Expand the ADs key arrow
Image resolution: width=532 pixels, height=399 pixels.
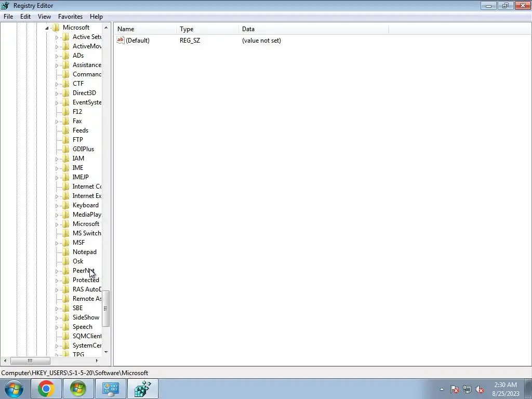57,56
